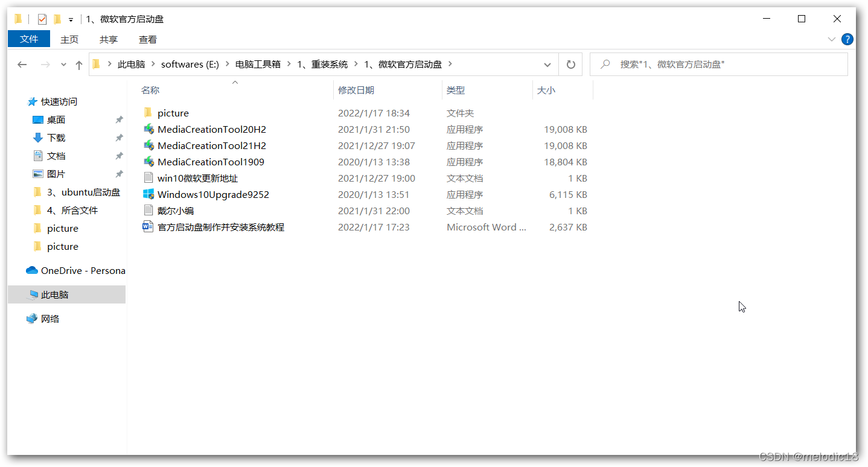Select the MediaCreationTool21H2 application icon

click(148, 145)
